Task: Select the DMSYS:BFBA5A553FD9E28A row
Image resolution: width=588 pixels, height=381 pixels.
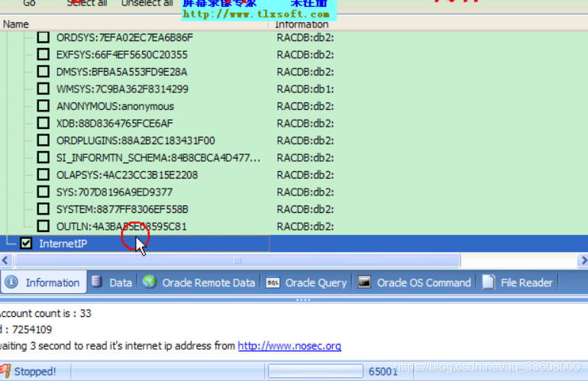Action: click(x=122, y=72)
